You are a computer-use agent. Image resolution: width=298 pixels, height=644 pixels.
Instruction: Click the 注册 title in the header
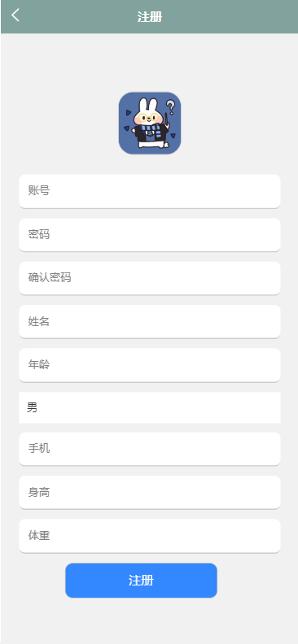click(150, 17)
